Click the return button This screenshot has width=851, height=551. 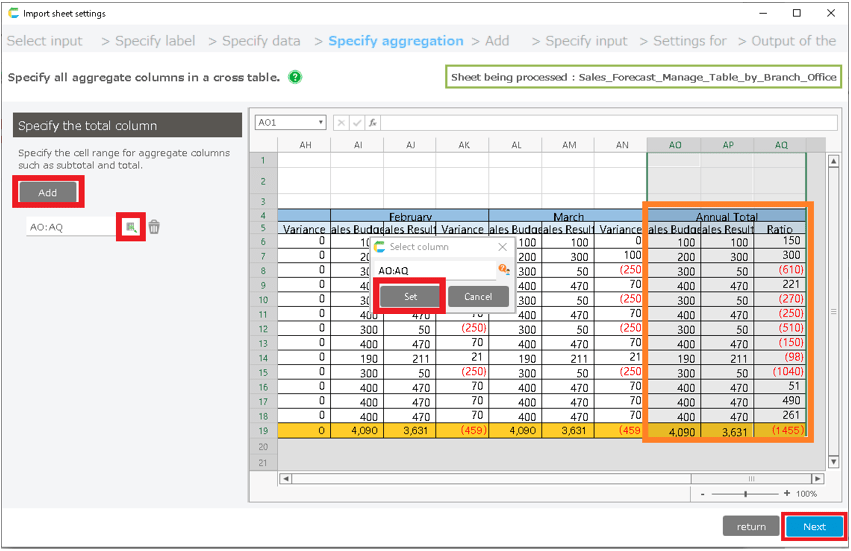[x=751, y=527]
